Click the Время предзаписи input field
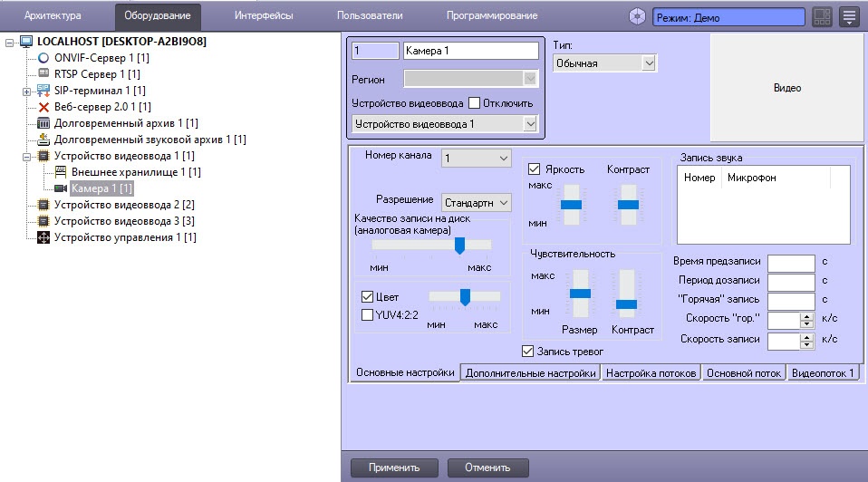The image size is (868, 482). [x=790, y=263]
